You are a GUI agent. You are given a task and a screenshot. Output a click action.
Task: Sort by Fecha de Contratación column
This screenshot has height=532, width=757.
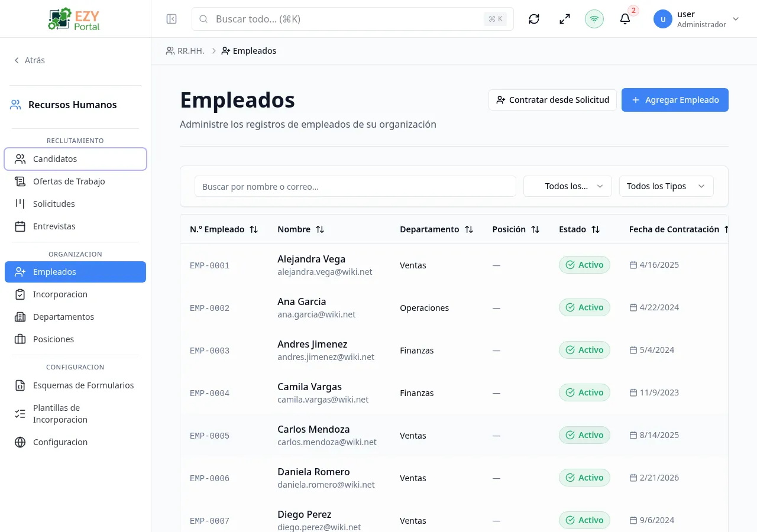(678, 229)
